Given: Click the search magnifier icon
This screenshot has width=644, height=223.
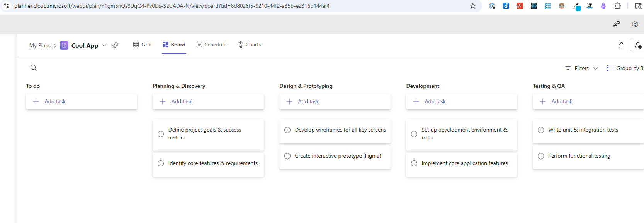Looking at the screenshot, I should click(34, 68).
